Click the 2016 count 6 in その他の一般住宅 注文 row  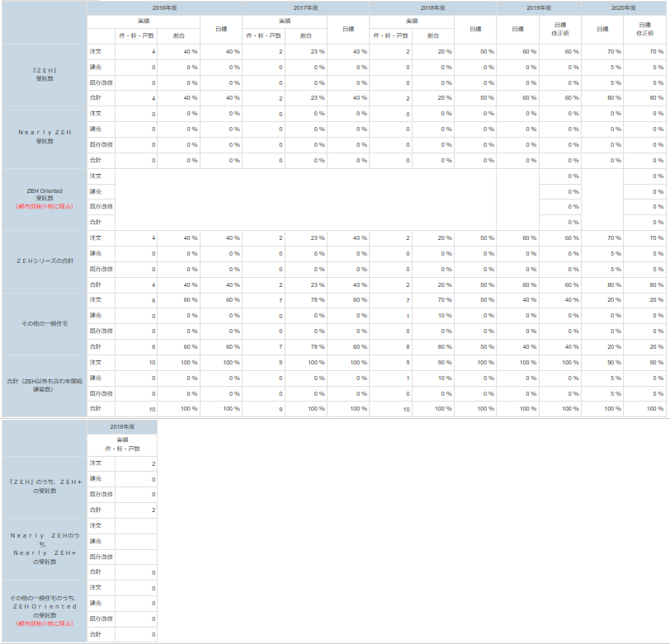pos(136,300)
